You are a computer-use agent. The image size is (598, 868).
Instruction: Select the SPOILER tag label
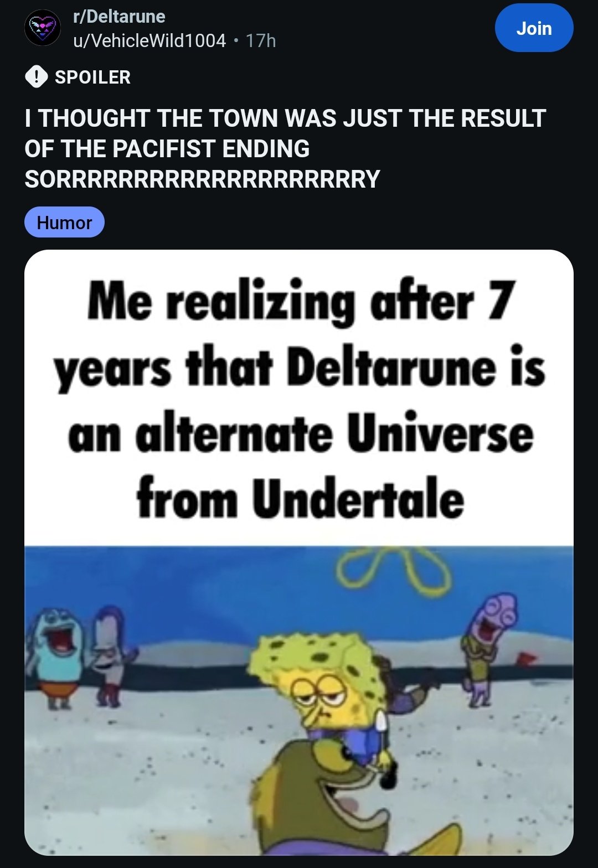[x=92, y=77]
